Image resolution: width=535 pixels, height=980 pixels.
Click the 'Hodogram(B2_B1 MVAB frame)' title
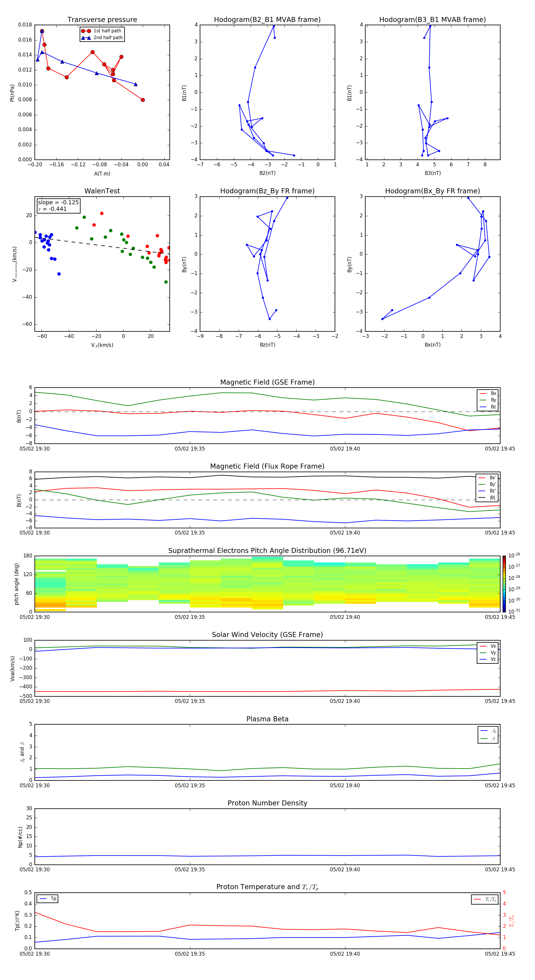click(267, 20)
